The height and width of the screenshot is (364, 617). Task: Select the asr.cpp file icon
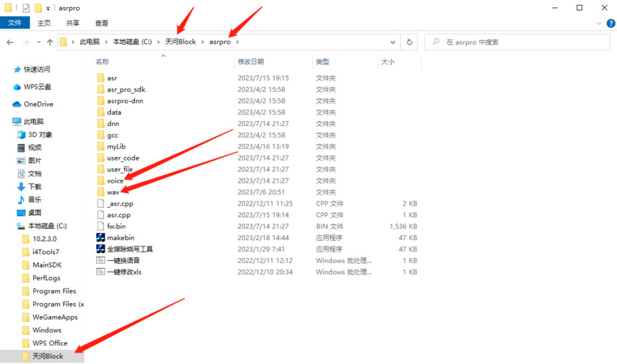pyautogui.click(x=100, y=215)
